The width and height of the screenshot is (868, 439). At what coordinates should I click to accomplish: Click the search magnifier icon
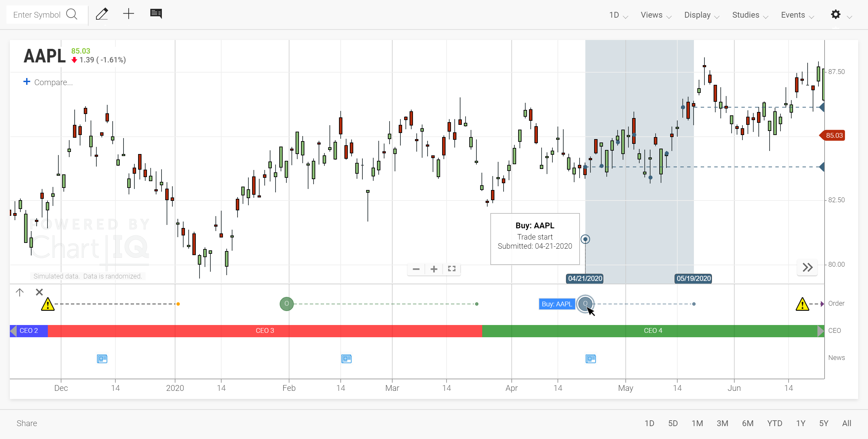(72, 15)
